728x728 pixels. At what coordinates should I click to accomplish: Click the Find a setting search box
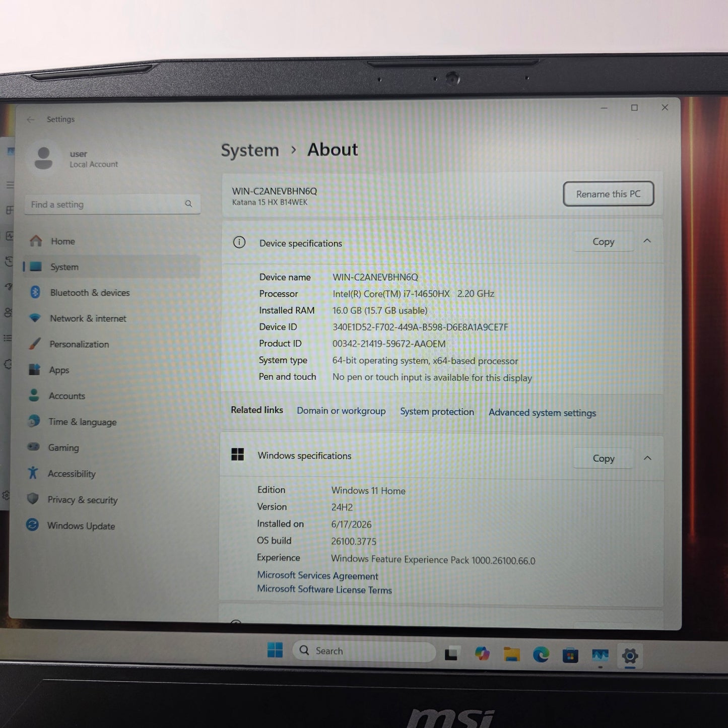coord(112,204)
